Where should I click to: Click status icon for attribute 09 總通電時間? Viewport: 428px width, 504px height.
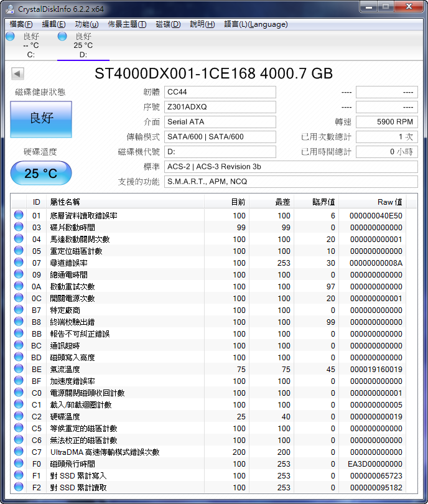19,274
